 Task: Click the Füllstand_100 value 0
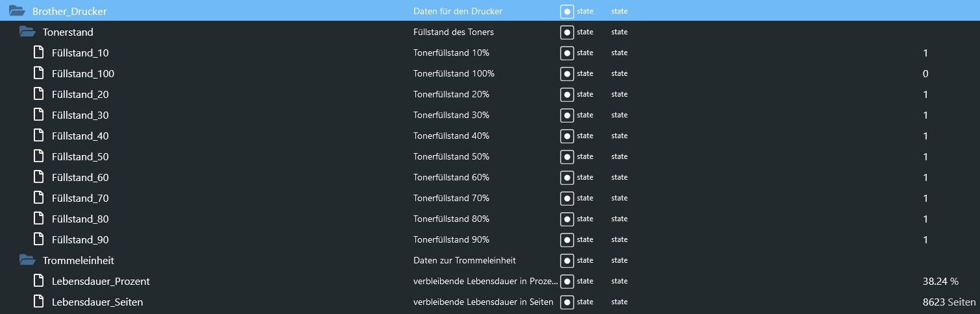925,73
